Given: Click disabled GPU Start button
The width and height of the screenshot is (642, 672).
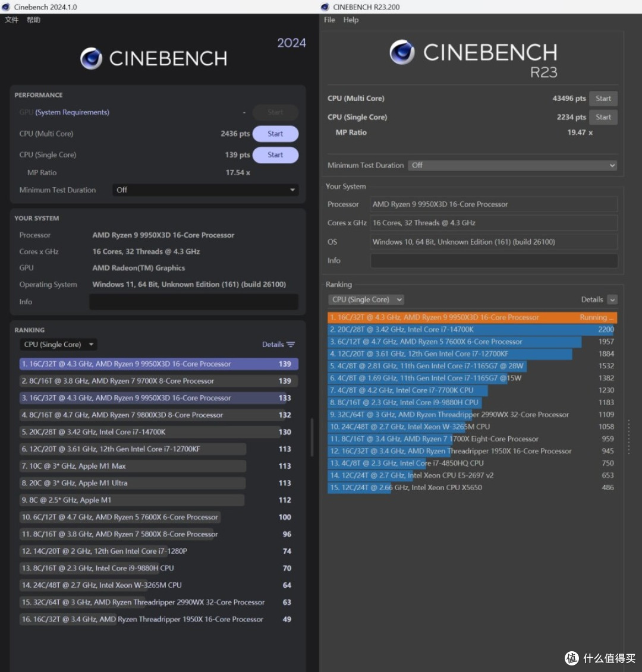Looking at the screenshot, I should point(275,112).
